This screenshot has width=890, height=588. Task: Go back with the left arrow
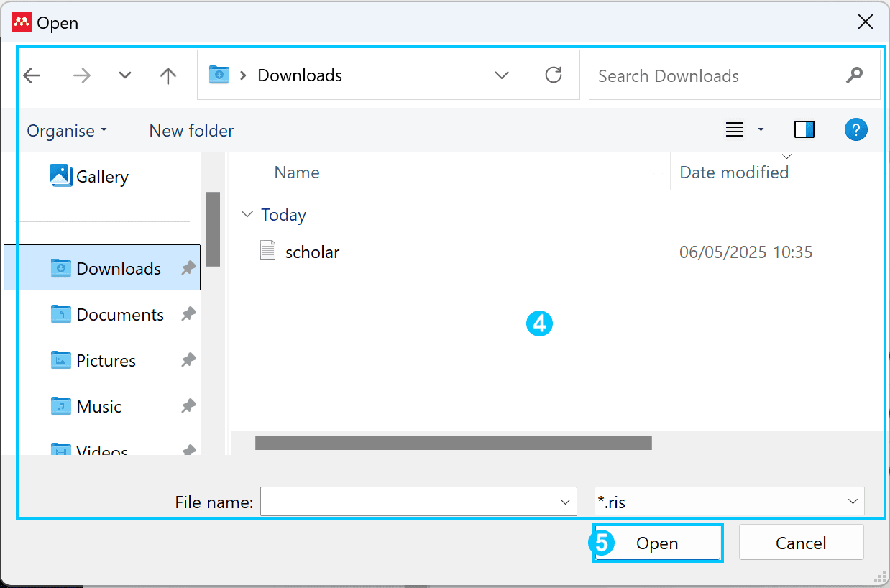tap(32, 75)
